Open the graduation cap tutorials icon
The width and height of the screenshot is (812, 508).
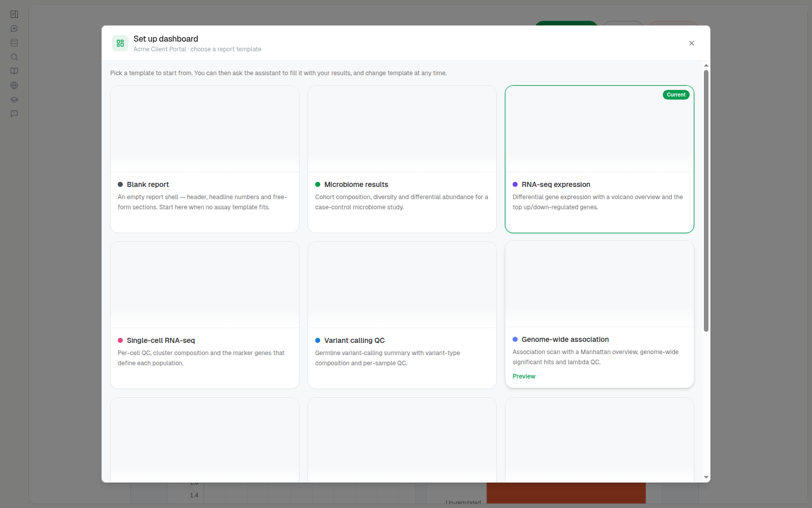point(14,100)
